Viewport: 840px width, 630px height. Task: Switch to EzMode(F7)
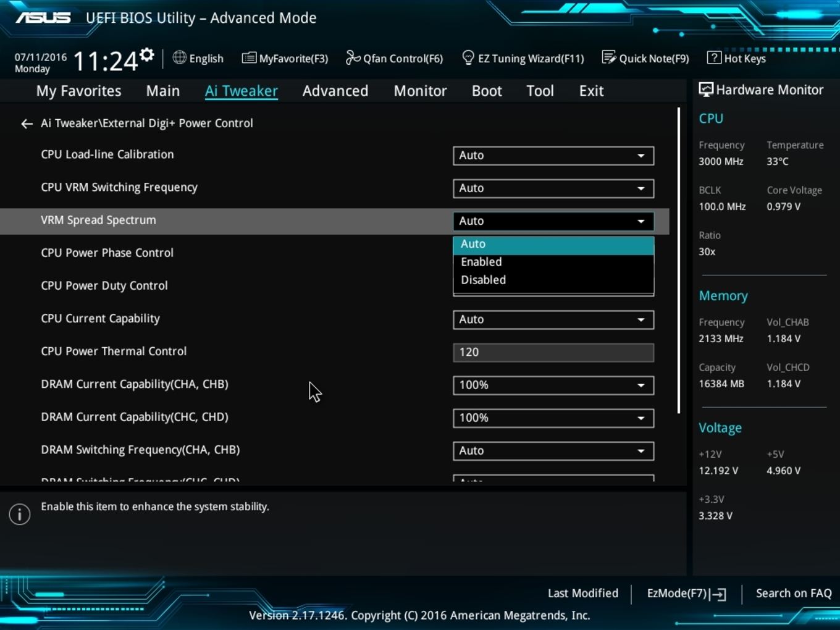click(x=686, y=594)
